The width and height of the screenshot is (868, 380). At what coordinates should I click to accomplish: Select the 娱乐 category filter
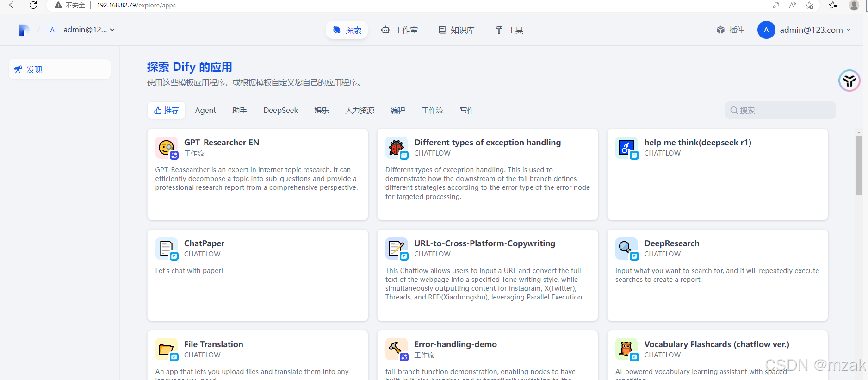tap(322, 111)
